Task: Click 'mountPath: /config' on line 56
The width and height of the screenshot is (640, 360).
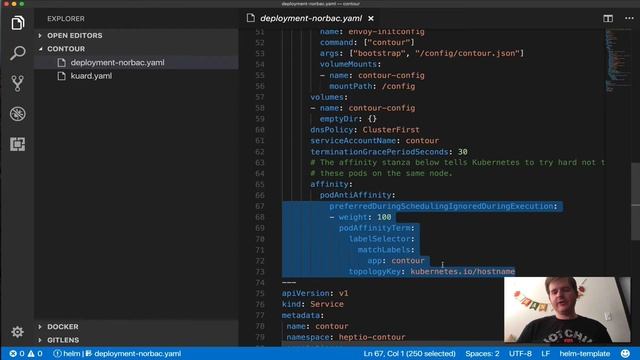Action: pyautogui.click(x=372, y=86)
